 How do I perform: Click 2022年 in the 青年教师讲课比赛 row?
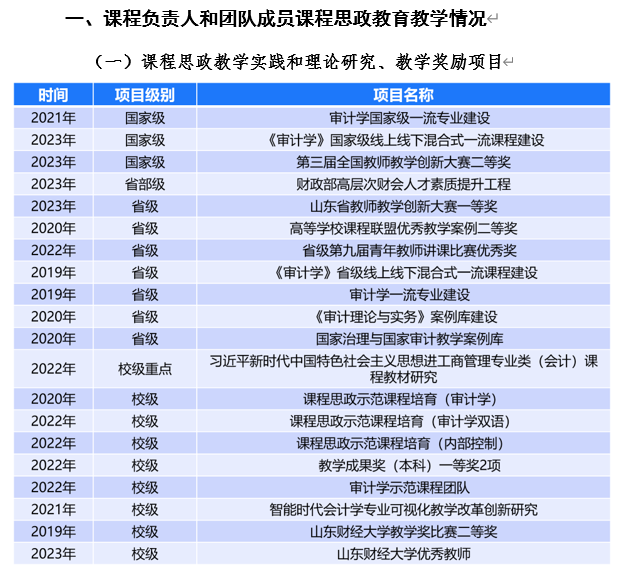click(53, 250)
